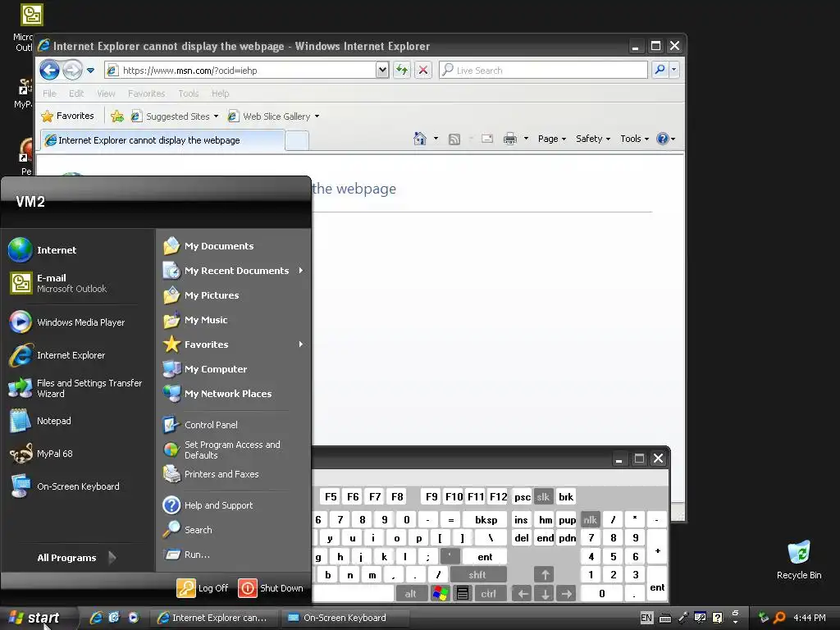Open the new tab button
Screen dimensions: 840x630
pos(297,141)
